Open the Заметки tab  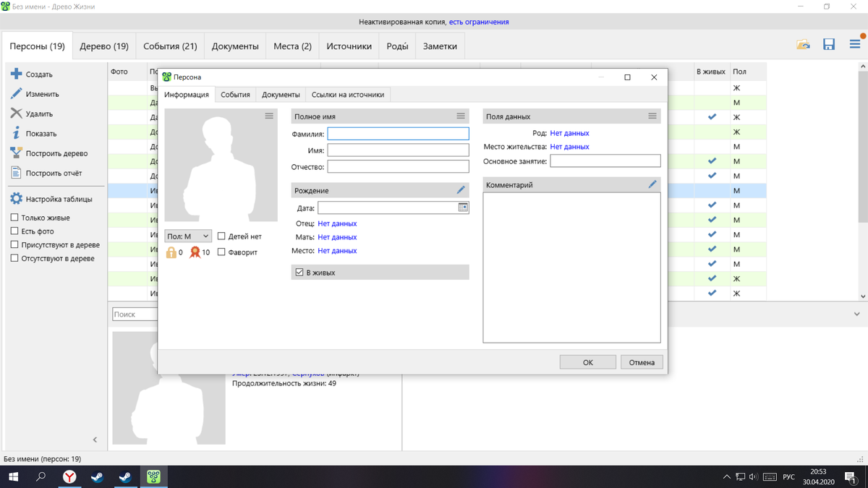440,46
